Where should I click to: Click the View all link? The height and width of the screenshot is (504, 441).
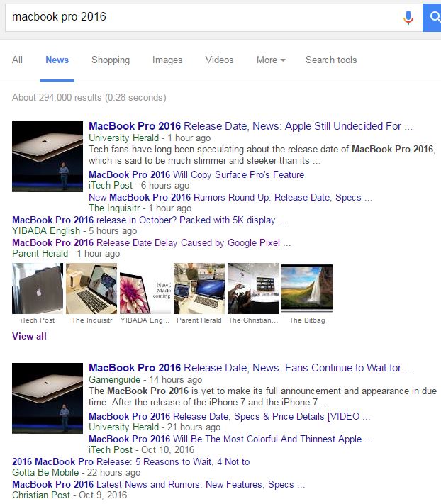(29, 336)
